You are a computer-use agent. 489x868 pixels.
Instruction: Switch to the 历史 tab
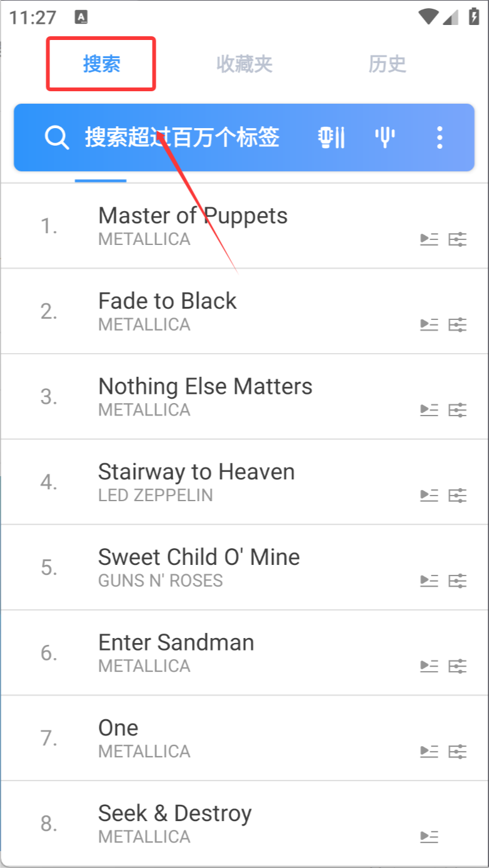coord(387,64)
